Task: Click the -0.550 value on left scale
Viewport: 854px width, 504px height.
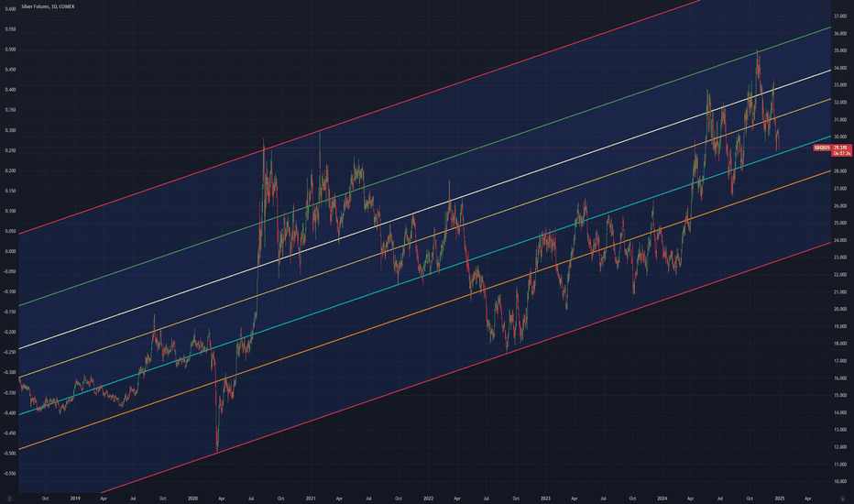Action: 9,474
